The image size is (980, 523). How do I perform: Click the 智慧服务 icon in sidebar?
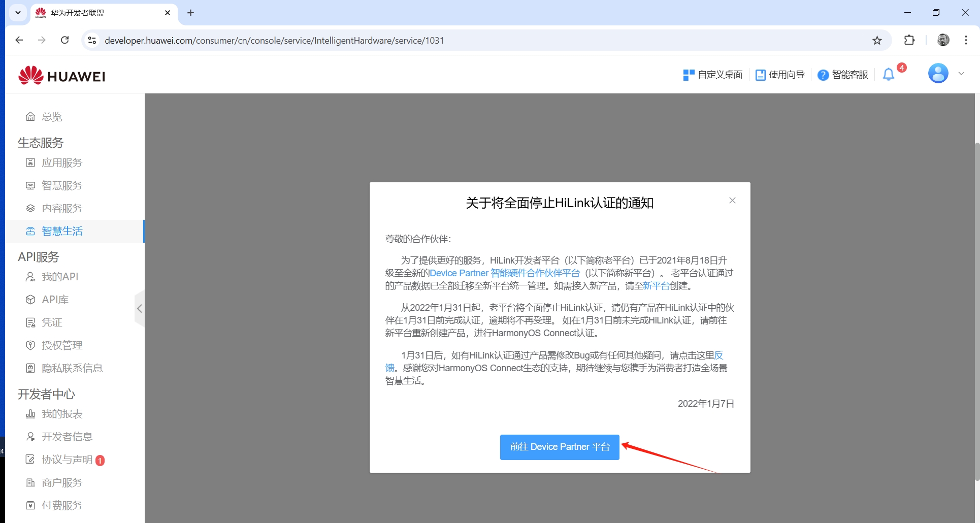pos(30,185)
